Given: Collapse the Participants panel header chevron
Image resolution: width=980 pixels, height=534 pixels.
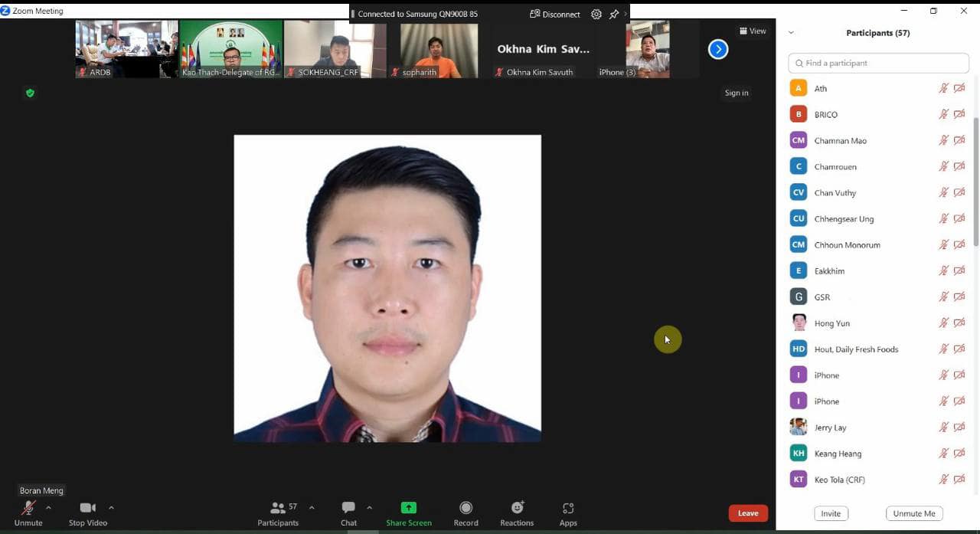Looking at the screenshot, I should tap(791, 33).
